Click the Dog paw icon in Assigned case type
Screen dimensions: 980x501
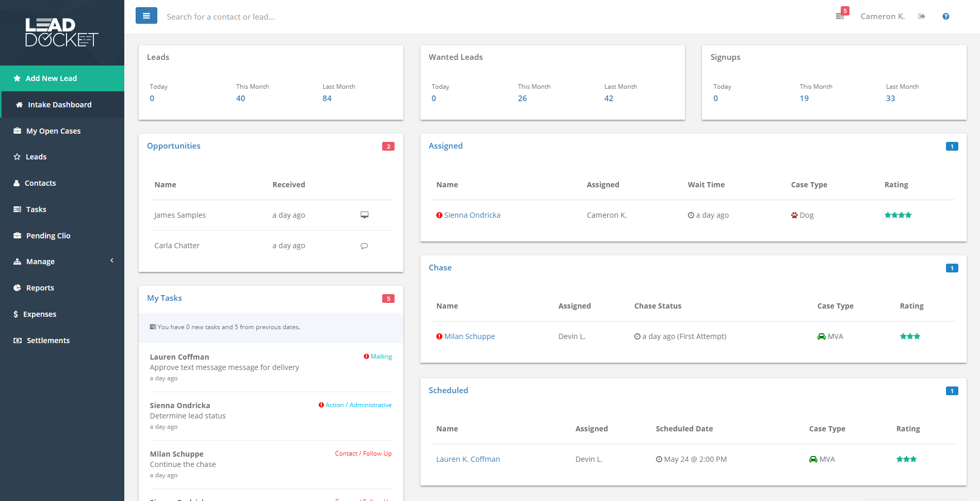795,215
